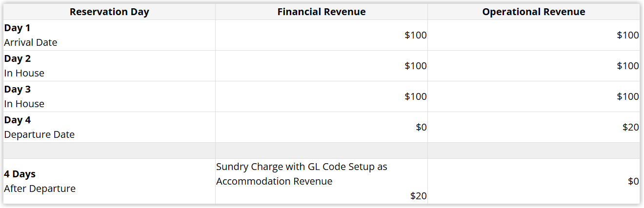Select the Day 3 In House cell
Viewport: 644px width, 208px height.
(x=109, y=96)
